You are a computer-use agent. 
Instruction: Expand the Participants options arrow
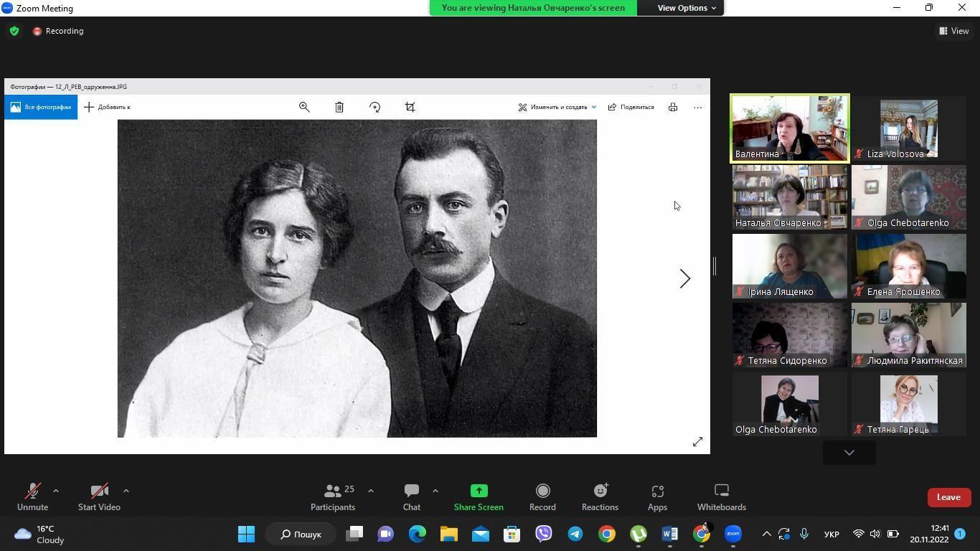[371, 491]
